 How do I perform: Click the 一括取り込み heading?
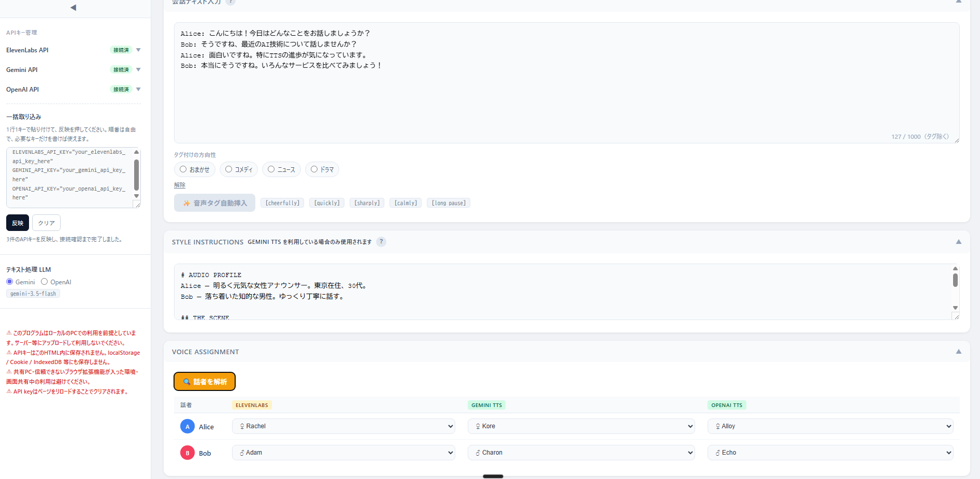(24, 117)
